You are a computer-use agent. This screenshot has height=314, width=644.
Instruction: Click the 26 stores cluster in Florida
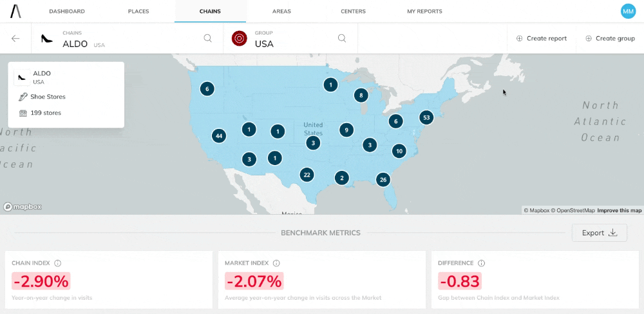point(383,180)
